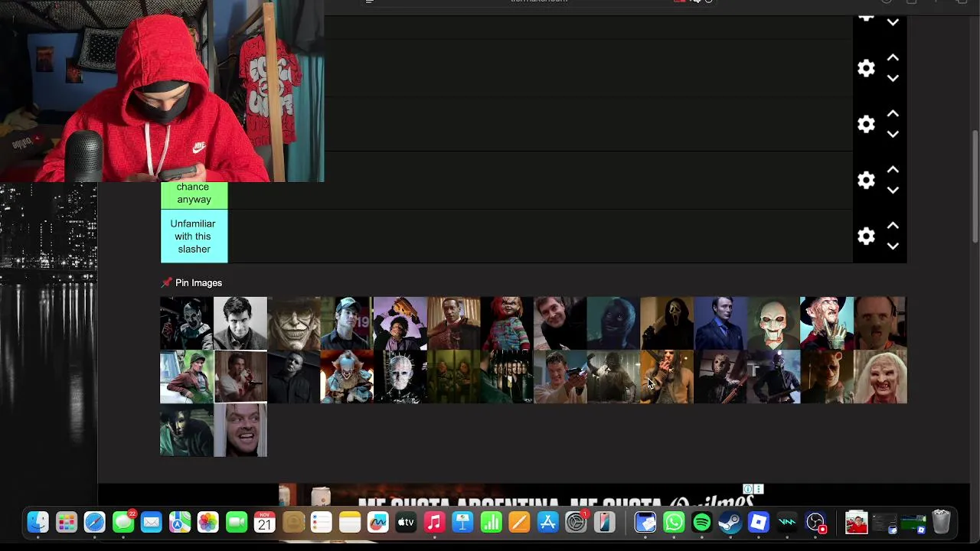Open Apple TV from the dock
Viewport: 980px width, 551px height.
406,523
